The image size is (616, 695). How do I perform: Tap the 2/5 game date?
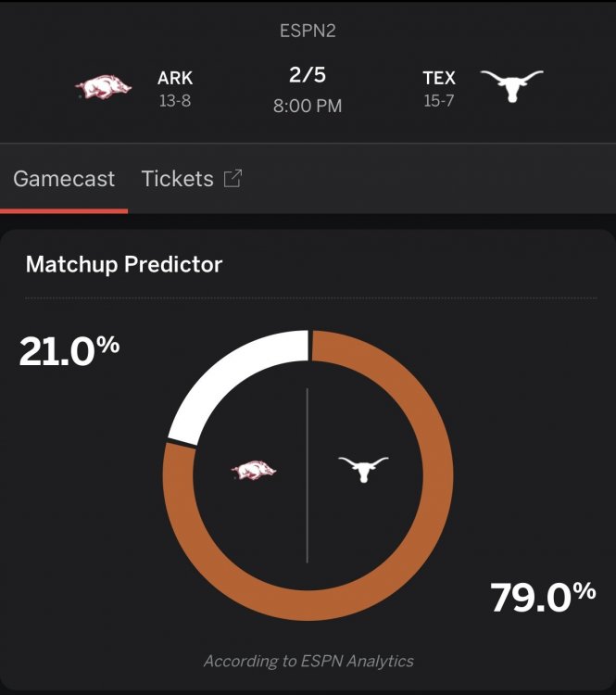308,75
